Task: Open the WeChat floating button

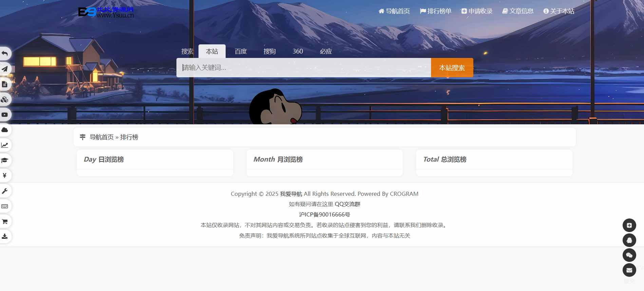Action: [629, 255]
